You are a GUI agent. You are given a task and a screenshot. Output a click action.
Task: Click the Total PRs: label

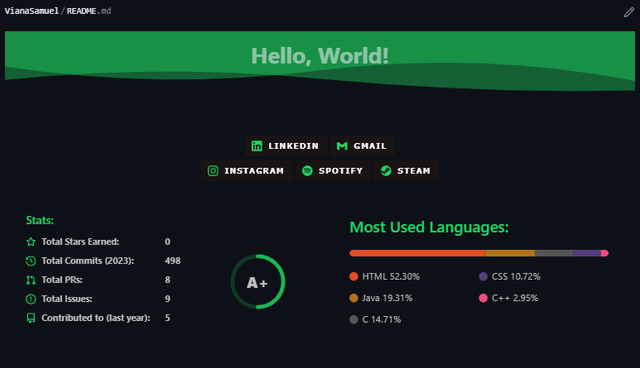tap(62, 280)
